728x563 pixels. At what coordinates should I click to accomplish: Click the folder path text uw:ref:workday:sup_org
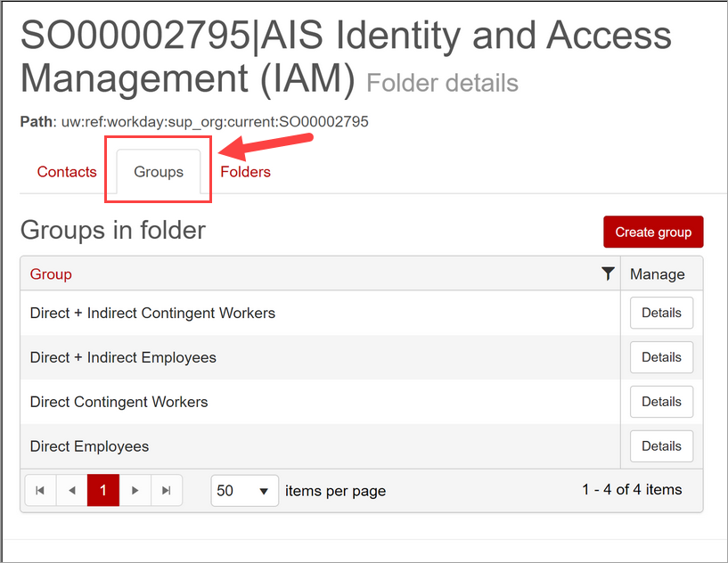click(x=215, y=122)
